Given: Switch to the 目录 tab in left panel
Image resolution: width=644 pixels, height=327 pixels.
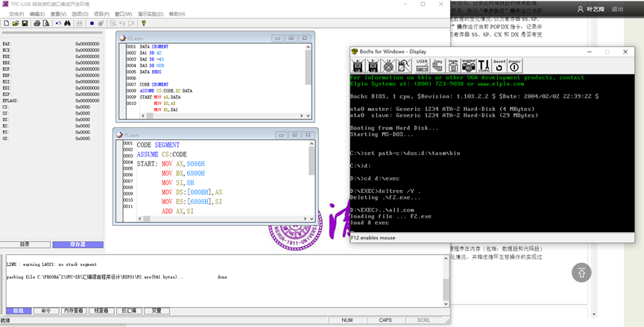Looking at the screenshot, I should tap(25, 244).
